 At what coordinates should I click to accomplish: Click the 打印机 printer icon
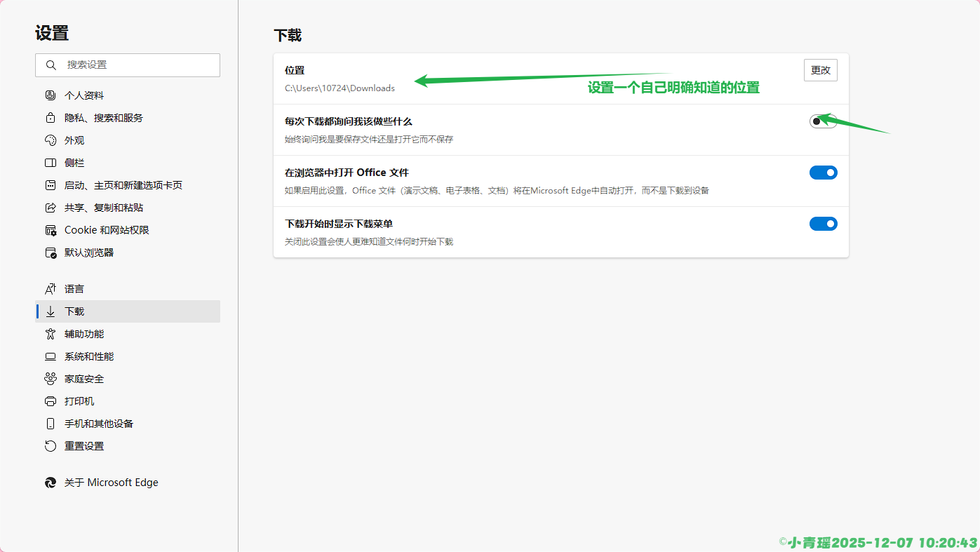pos(51,401)
